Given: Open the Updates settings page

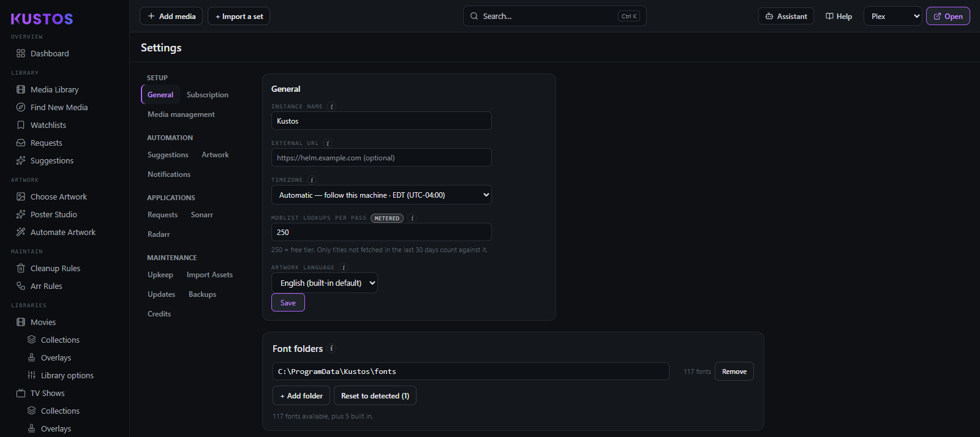Looking at the screenshot, I should tap(161, 294).
